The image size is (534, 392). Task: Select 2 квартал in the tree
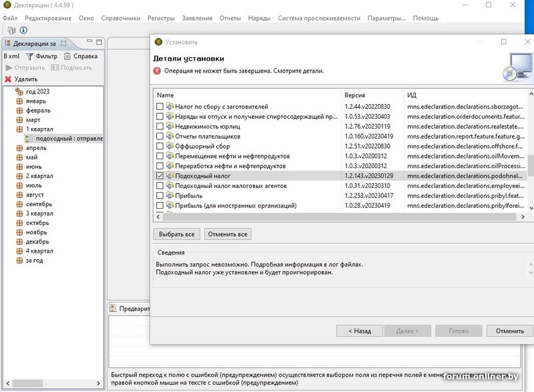tap(39, 176)
